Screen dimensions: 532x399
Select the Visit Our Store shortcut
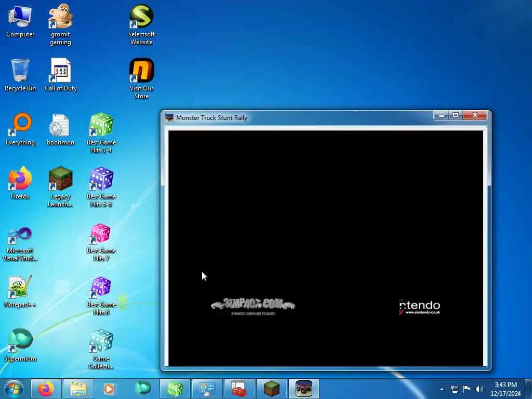point(141,78)
